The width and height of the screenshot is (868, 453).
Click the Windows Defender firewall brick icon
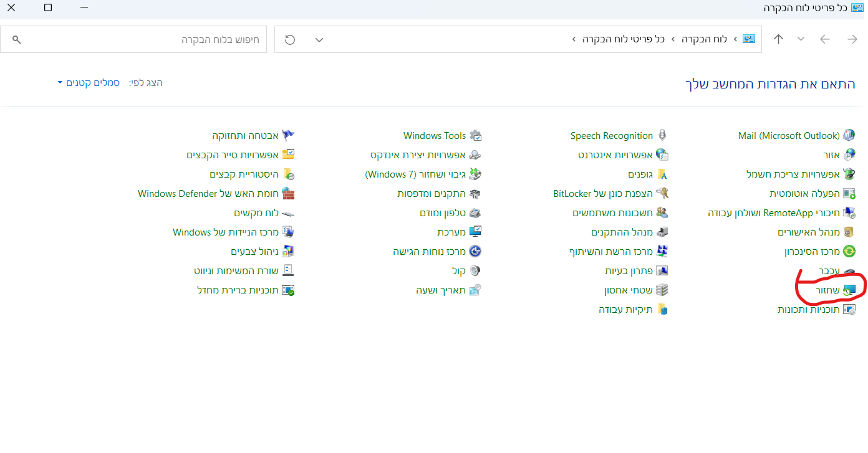point(288,194)
